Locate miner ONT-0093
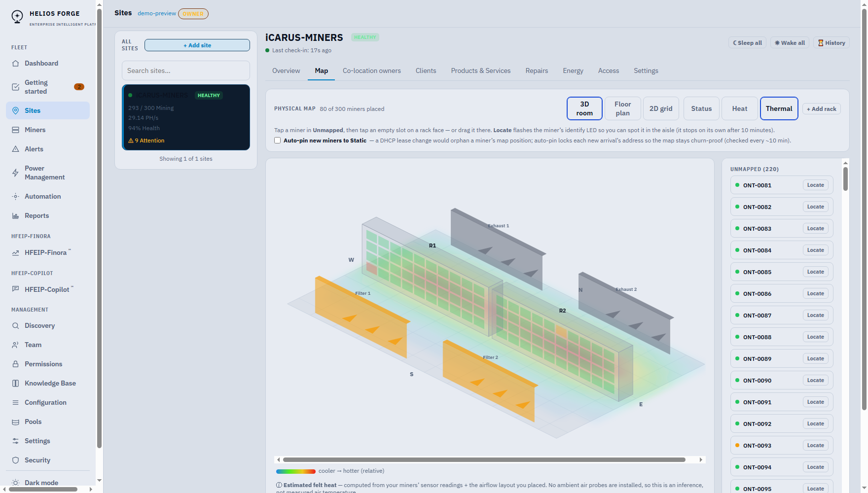The height and width of the screenshot is (493, 868). click(x=816, y=446)
